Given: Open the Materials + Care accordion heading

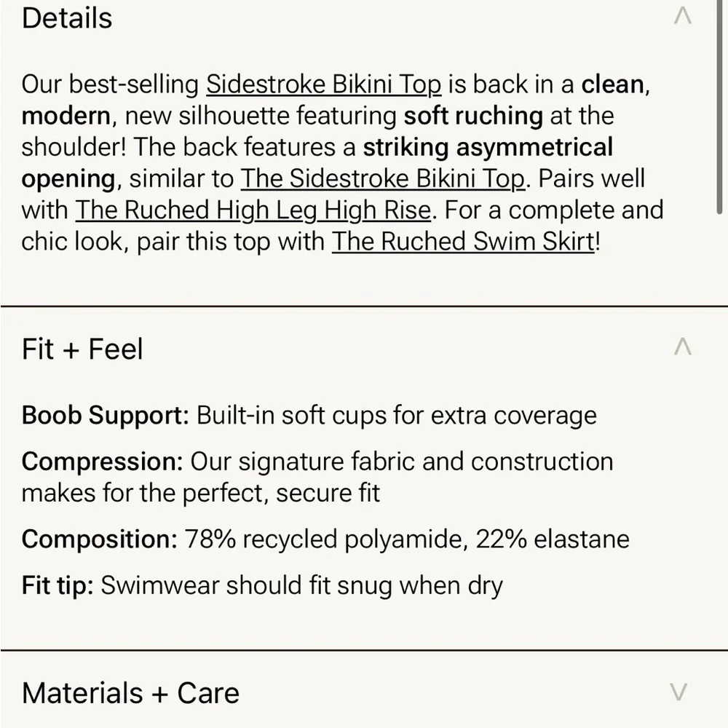Looking at the screenshot, I should [x=130, y=693].
